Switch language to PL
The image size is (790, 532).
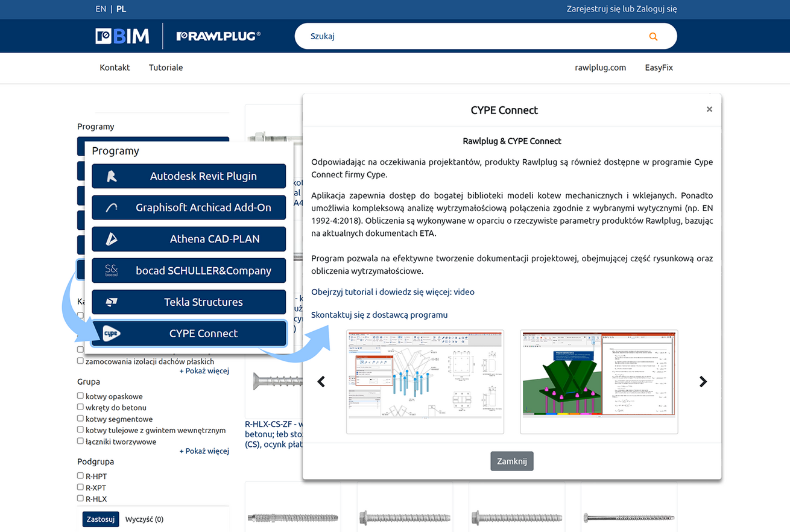(x=121, y=9)
